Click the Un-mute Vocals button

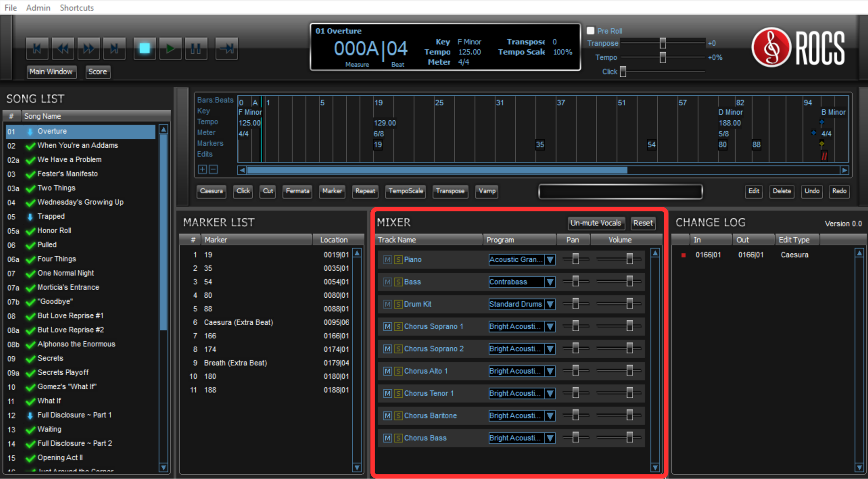[596, 223]
